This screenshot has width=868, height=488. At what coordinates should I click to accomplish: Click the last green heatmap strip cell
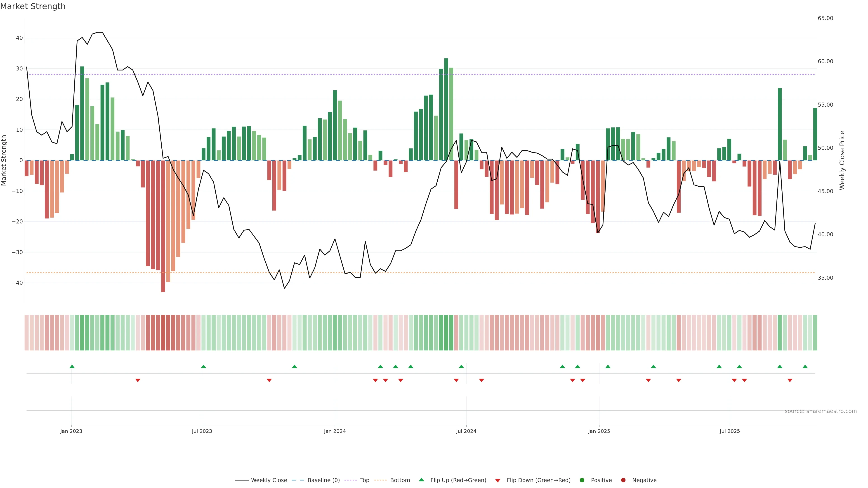tap(815, 332)
